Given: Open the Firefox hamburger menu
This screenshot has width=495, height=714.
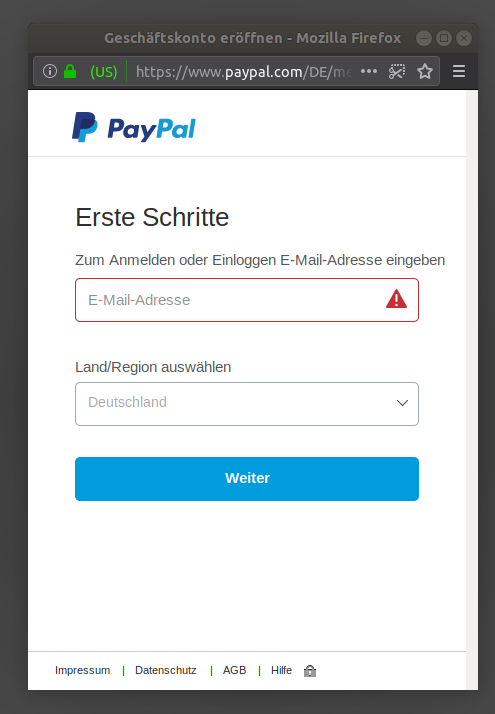Looking at the screenshot, I should click(459, 71).
